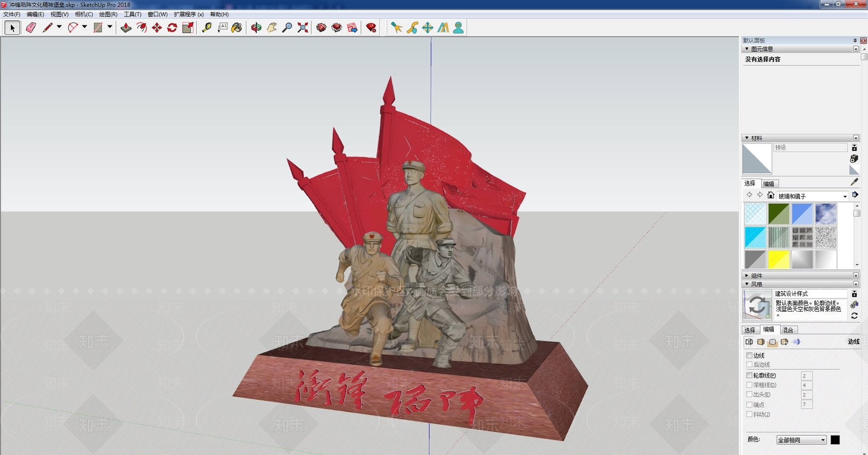Choose the Rotate tool
The image size is (868, 455).
click(172, 28)
